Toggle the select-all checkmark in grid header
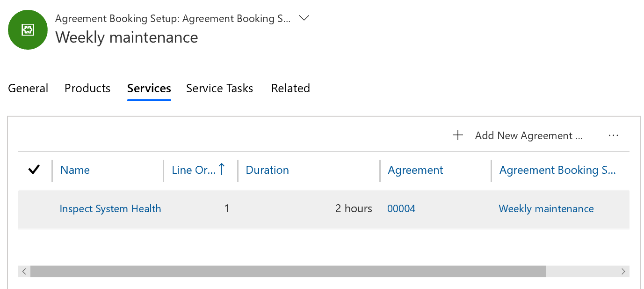 pyautogui.click(x=34, y=170)
